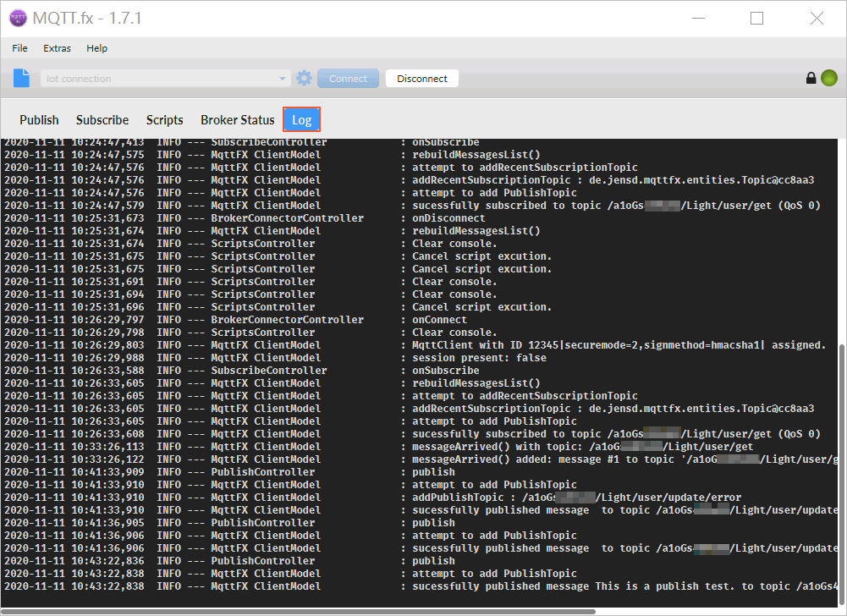Image resolution: width=847 pixels, height=616 pixels.
Task: Click timestamp 2020-11-11 10:33:26,113
Action: (74, 446)
